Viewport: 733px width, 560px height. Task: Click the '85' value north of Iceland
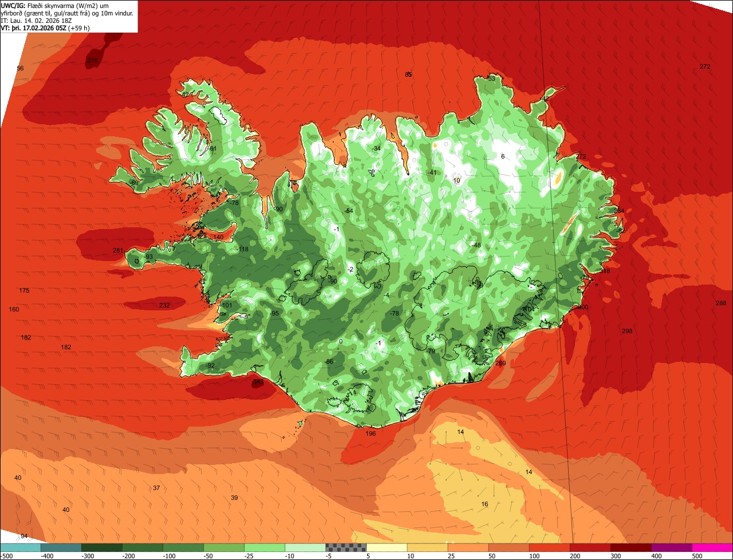[408, 74]
